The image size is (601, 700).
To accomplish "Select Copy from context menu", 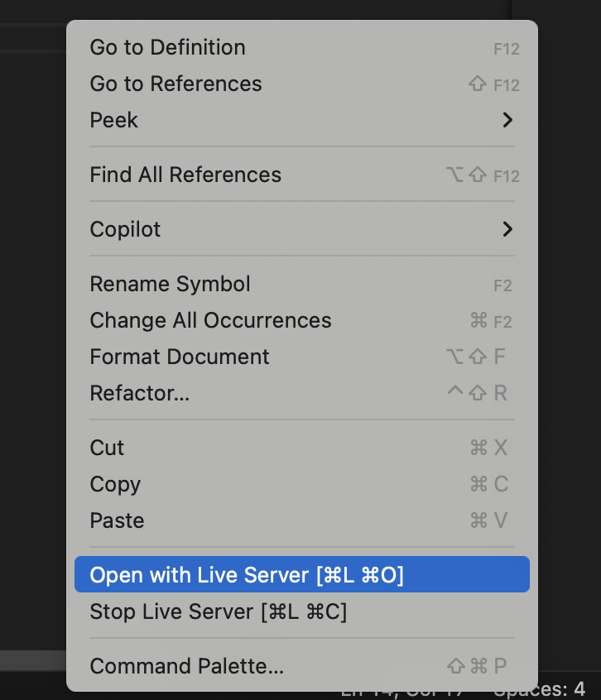I will click(115, 484).
